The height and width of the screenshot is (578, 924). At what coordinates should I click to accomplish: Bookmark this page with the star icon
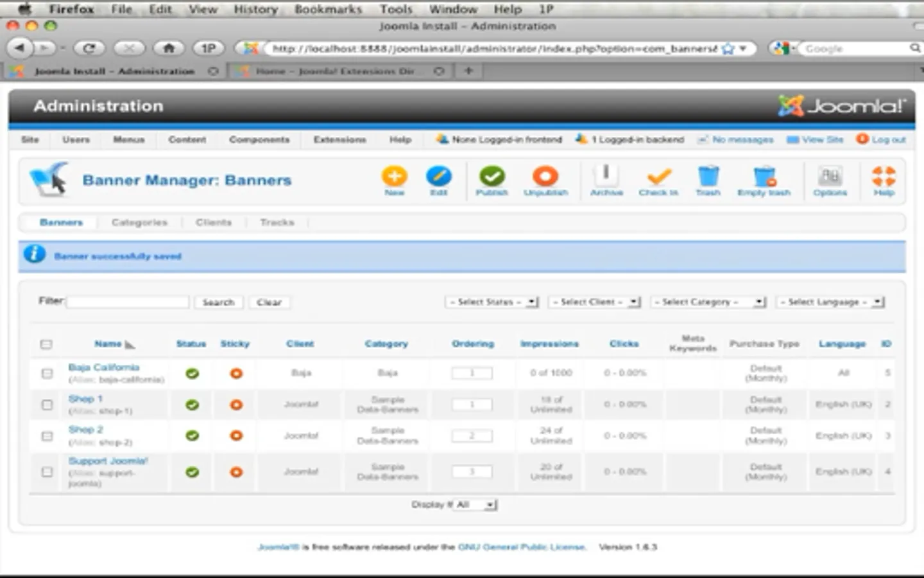coord(728,49)
